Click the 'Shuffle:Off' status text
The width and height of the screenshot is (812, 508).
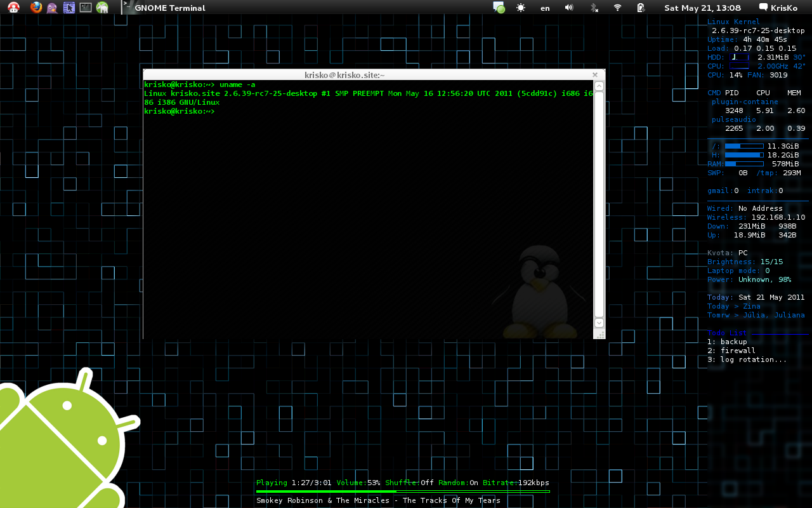pyautogui.click(x=409, y=483)
